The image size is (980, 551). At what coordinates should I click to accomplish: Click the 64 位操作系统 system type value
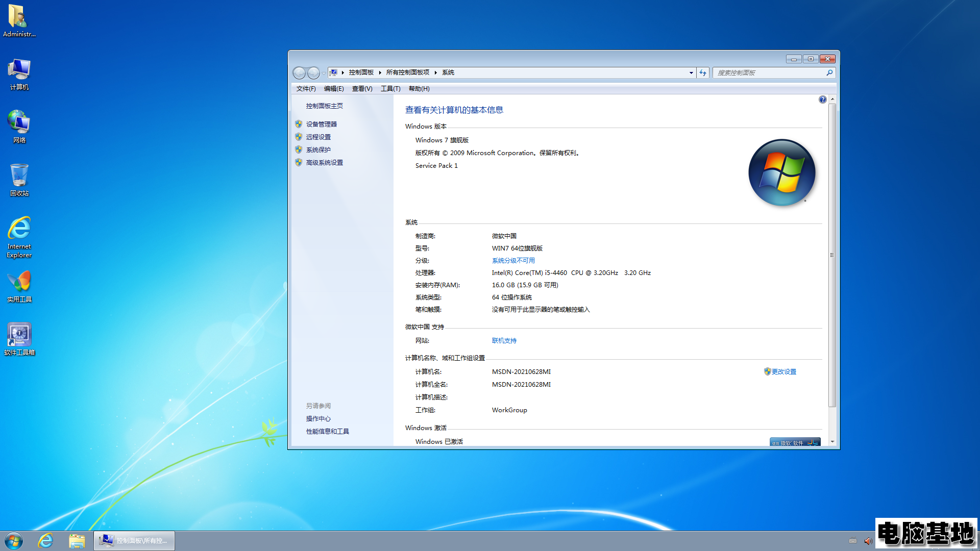click(x=511, y=297)
